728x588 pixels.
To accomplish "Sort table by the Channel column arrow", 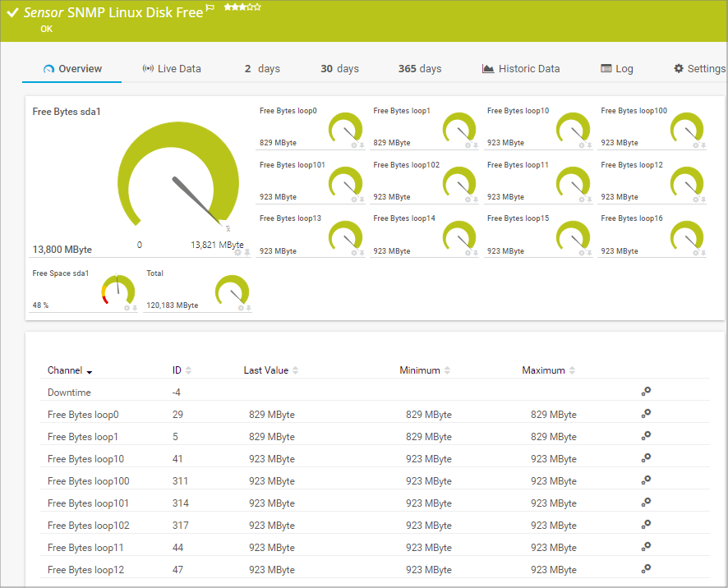I will (x=89, y=372).
